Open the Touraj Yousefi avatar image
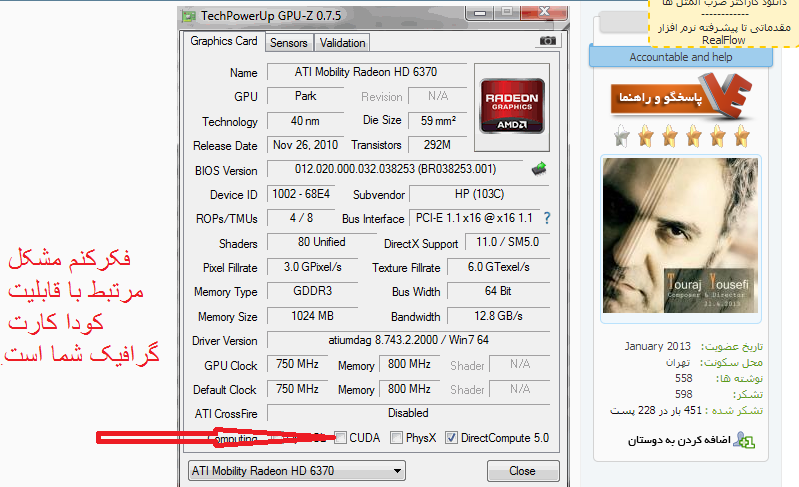 coord(681,235)
